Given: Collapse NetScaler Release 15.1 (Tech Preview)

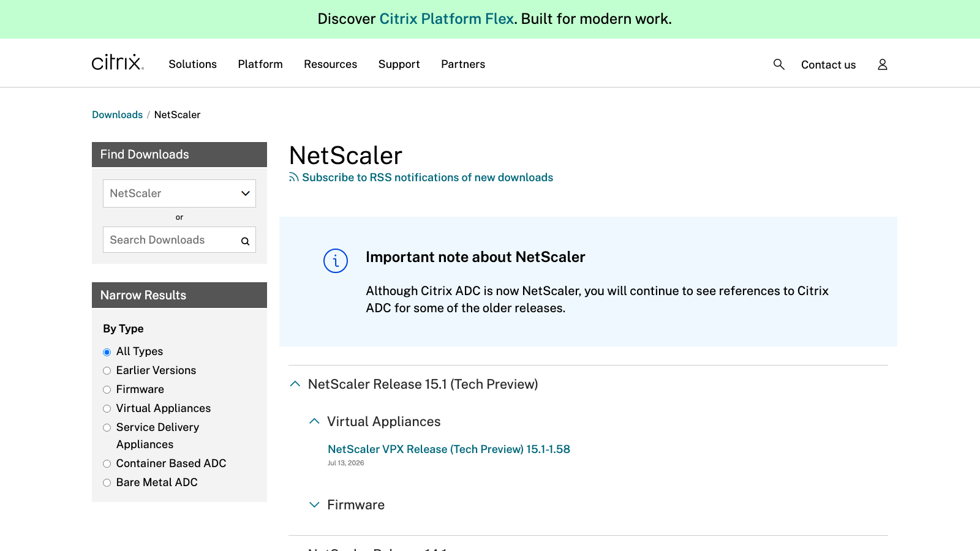Looking at the screenshot, I should 295,384.
